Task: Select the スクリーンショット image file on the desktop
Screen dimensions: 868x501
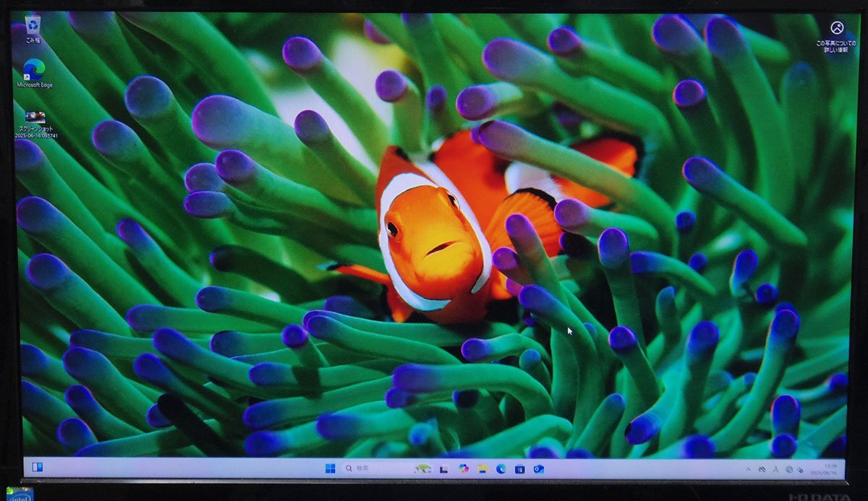Action: tap(37, 124)
